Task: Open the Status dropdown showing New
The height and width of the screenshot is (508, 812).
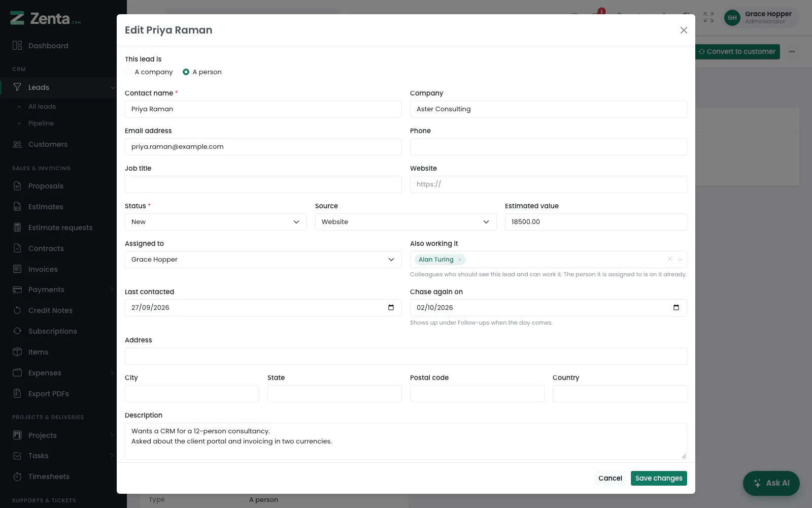Action: 216,222
